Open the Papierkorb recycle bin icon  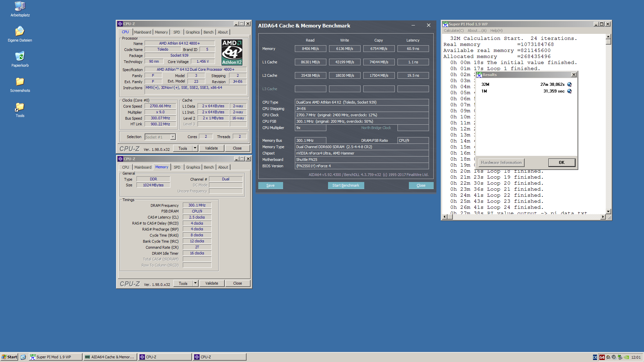[20, 59]
